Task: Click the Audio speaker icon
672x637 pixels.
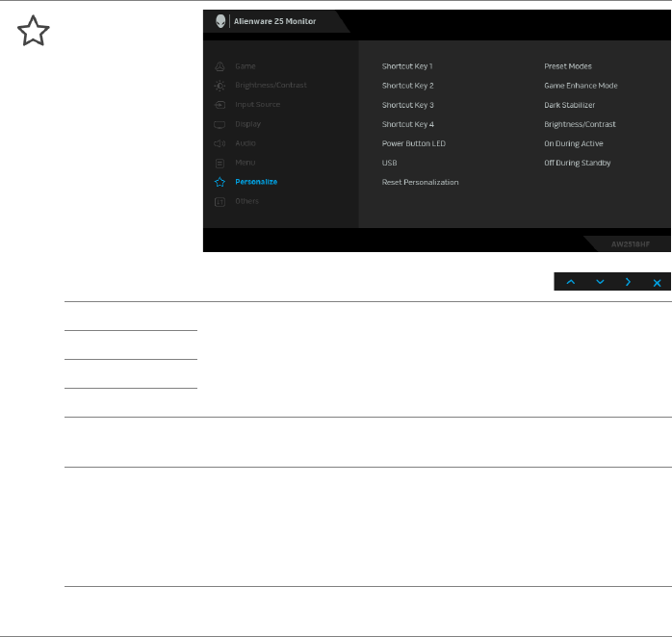Action: [x=220, y=143]
